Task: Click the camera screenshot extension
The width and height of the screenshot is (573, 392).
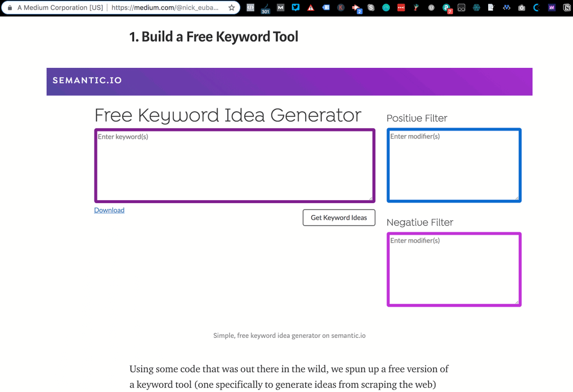Action: 521,8
